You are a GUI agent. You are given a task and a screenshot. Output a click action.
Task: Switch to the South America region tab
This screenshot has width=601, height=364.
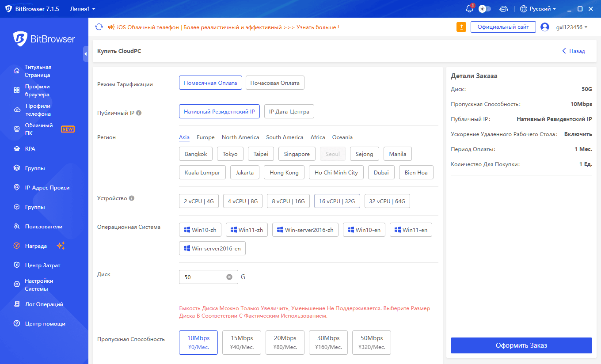(285, 137)
